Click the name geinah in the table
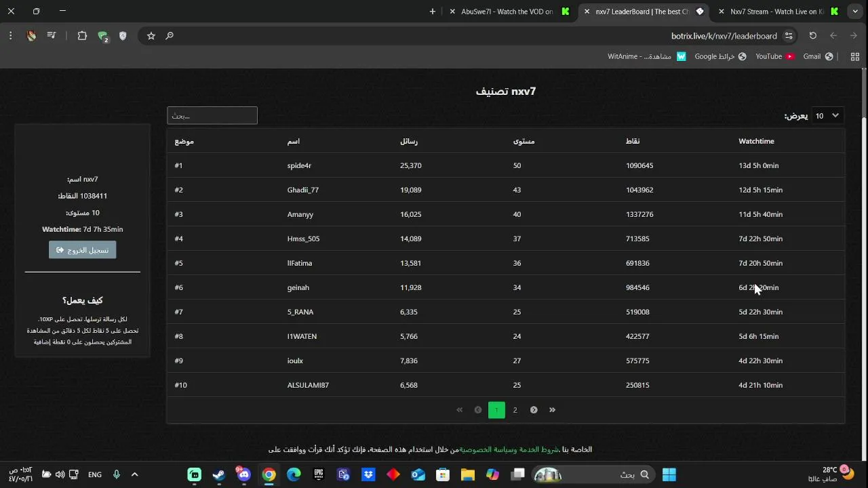 coord(298,287)
